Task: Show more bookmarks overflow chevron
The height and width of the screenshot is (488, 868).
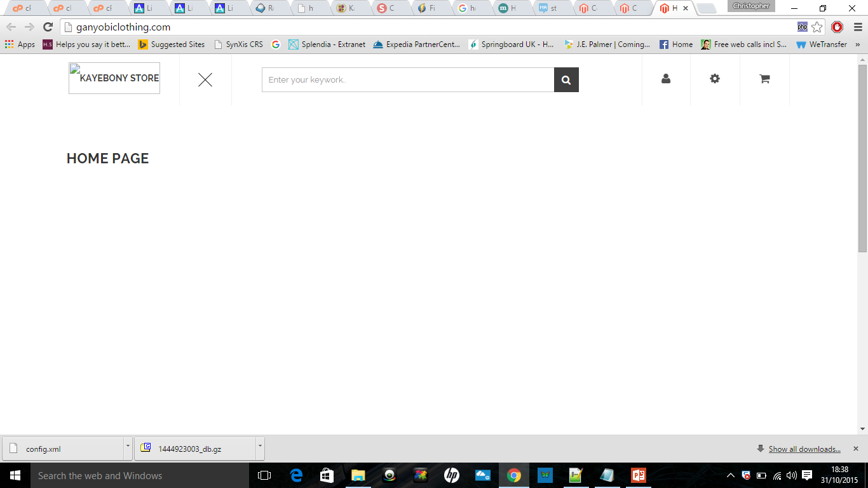Action: [x=858, y=44]
